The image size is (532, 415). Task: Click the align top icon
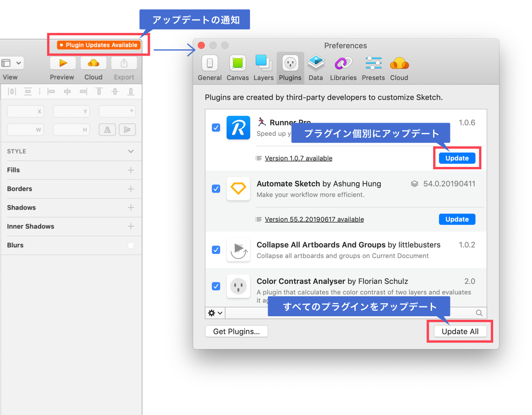point(99,92)
